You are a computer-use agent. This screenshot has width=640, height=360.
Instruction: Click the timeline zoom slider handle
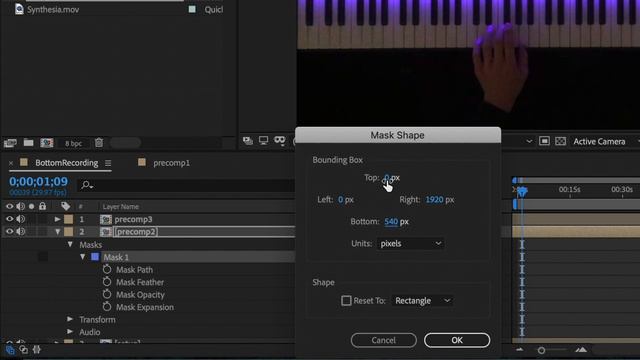pyautogui.click(x=541, y=350)
